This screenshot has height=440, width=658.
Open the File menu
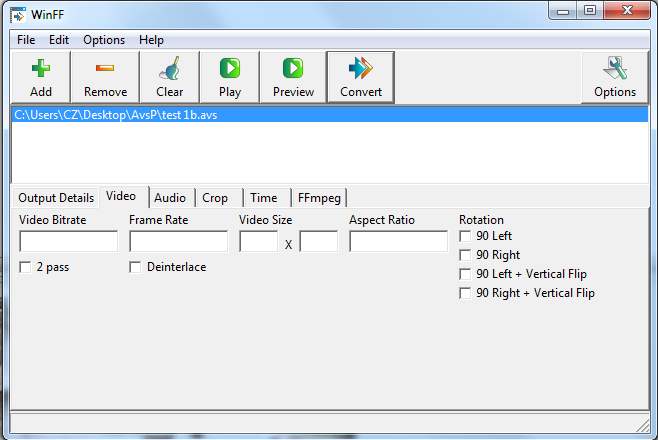[26, 40]
